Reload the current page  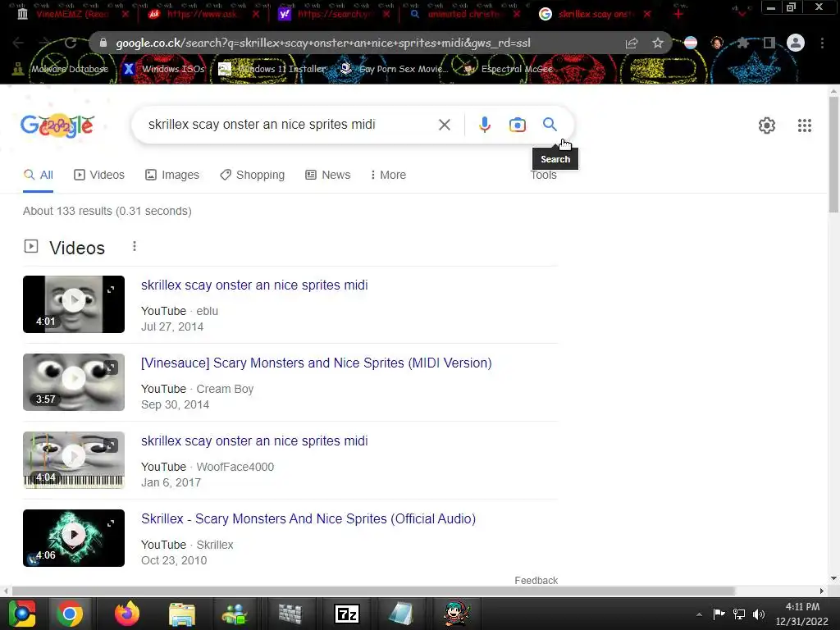coord(71,43)
